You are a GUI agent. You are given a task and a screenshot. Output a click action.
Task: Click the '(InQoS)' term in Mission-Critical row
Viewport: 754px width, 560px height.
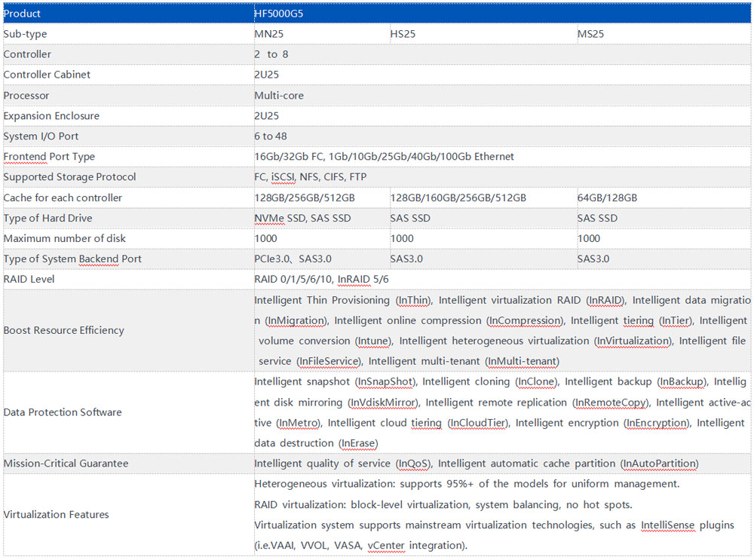[414, 464]
